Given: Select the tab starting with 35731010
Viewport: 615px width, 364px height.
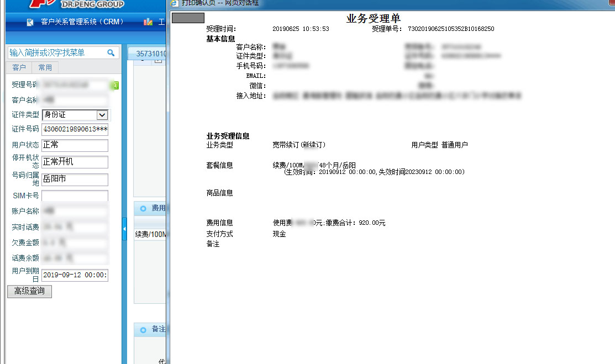Looking at the screenshot, I should click(150, 54).
